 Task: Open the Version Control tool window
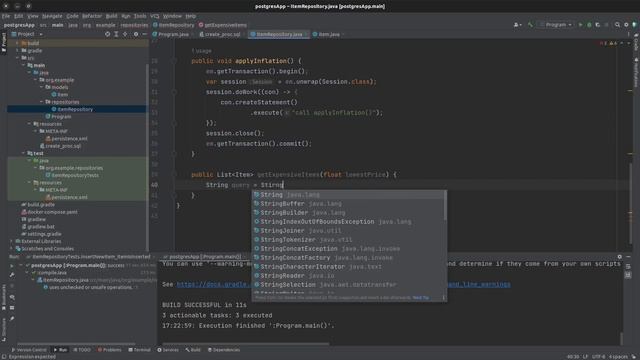29,350
